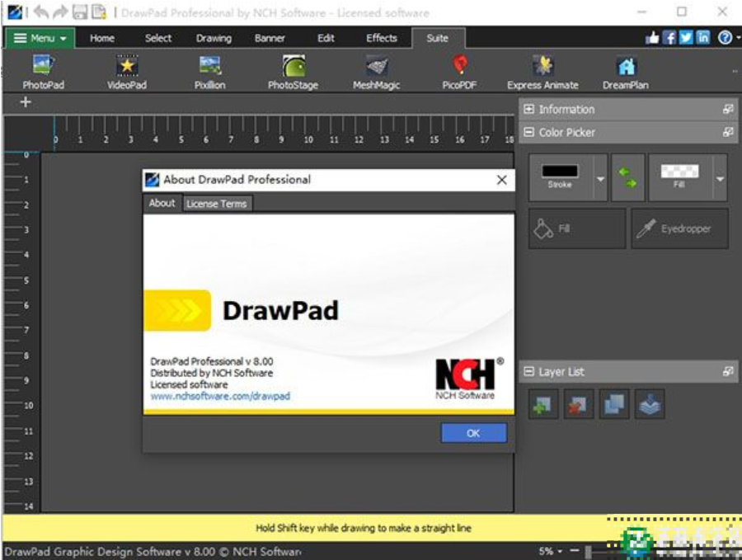Share on Facebook icon
Image resolution: width=742 pixels, height=560 pixels.
pyautogui.click(x=669, y=38)
